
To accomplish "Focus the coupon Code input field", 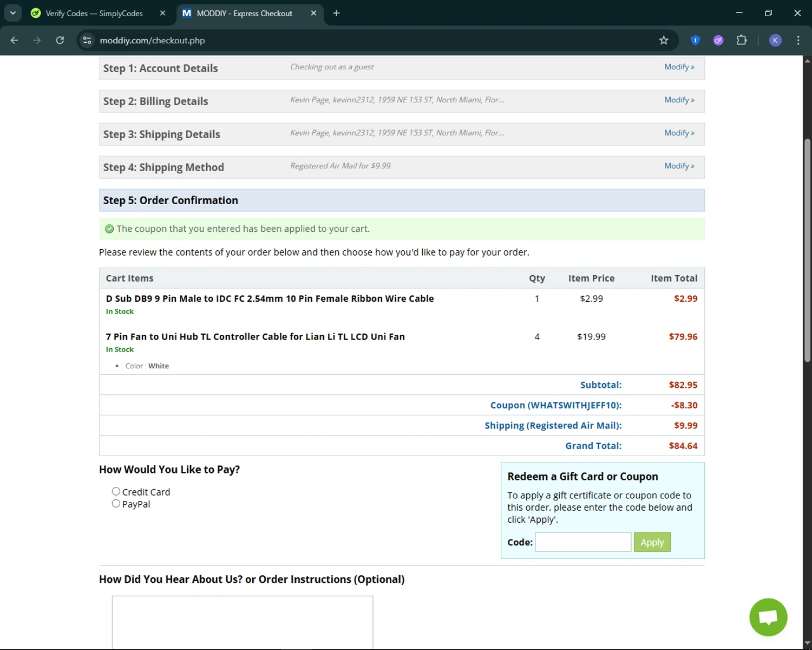I will [x=583, y=542].
